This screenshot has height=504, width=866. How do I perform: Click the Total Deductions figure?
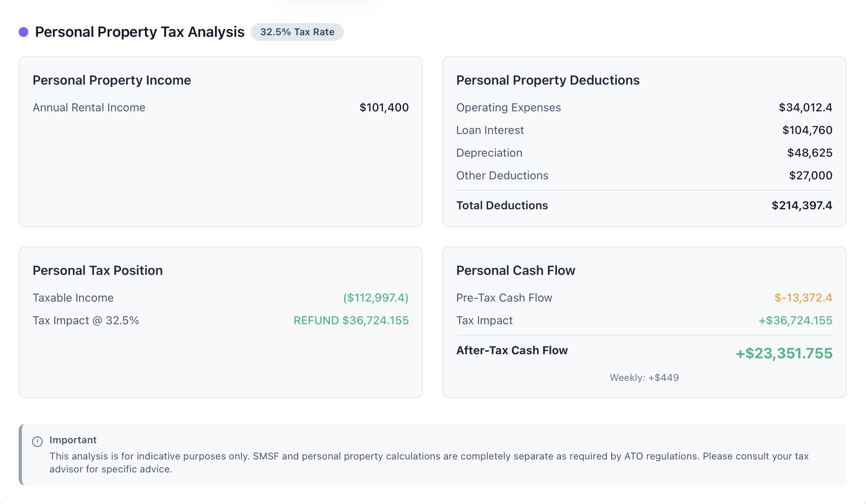click(x=802, y=205)
